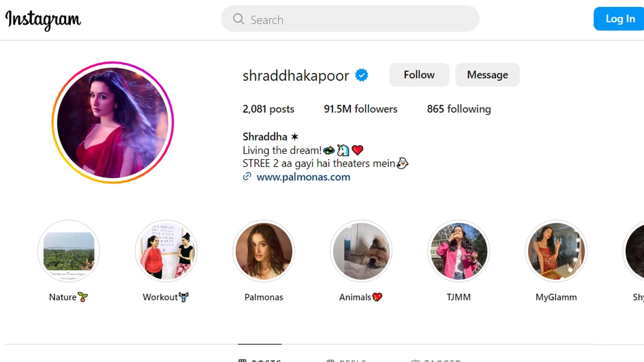This screenshot has width=644, height=362.
Task: Open the TJMM story highlight
Action: tap(459, 251)
